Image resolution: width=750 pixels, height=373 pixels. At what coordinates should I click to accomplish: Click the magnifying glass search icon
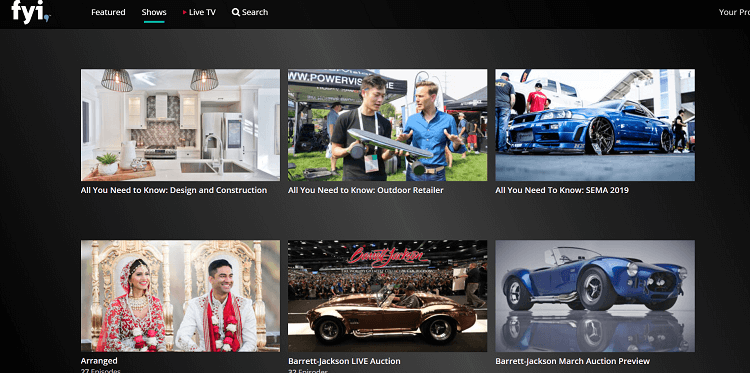coord(236,12)
